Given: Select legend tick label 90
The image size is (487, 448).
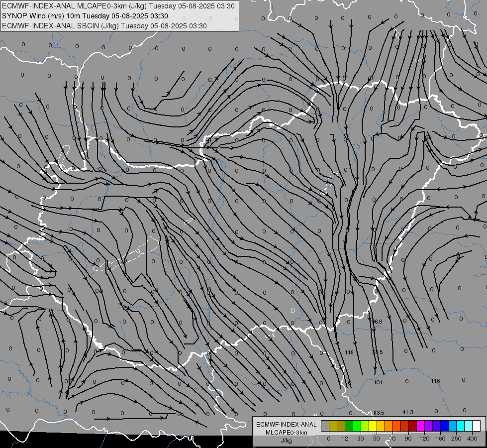Looking at the screenshot, I should tap(408, 439).
